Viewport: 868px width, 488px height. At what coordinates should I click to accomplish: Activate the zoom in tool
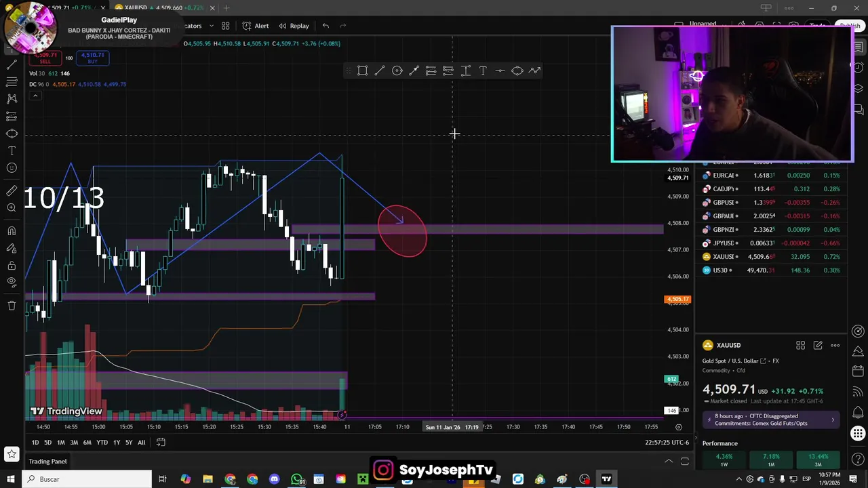(x=12, y=208)
